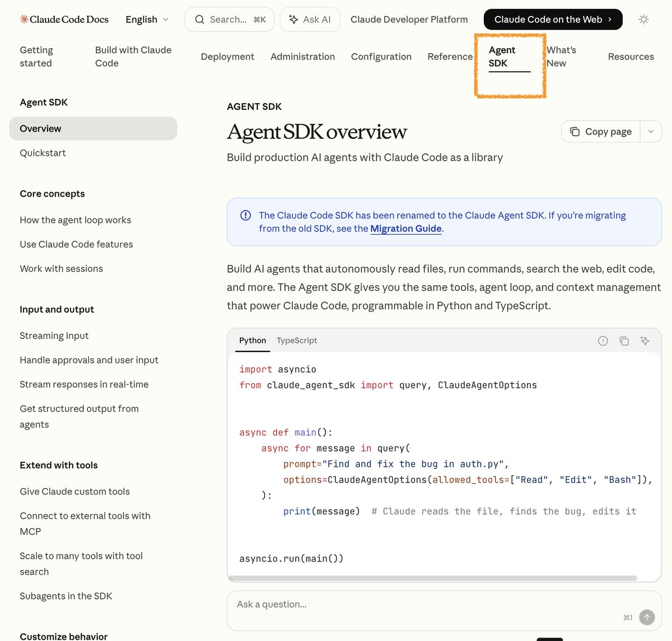Open the Ask AI button
This screenshot has width=672, height=641.
[x=310, y=20]
